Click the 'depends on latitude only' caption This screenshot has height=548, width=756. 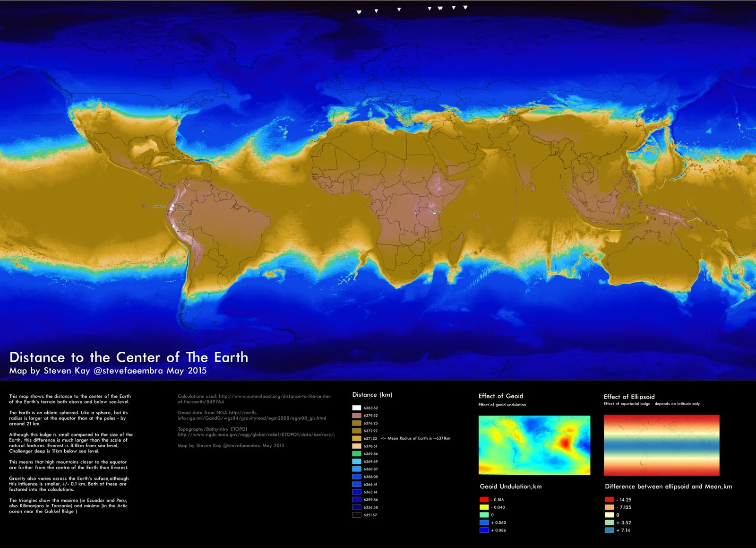click(x=652, y=404)
